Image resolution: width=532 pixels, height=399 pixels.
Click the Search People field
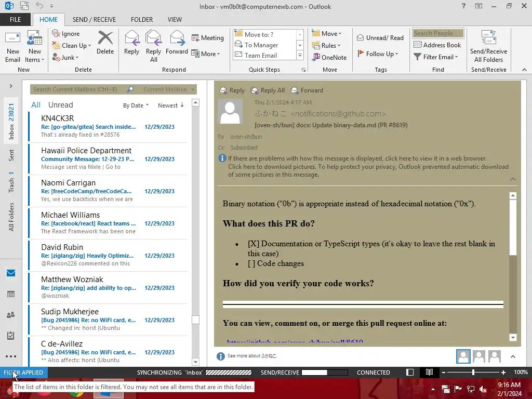click(x=438, y=33)
